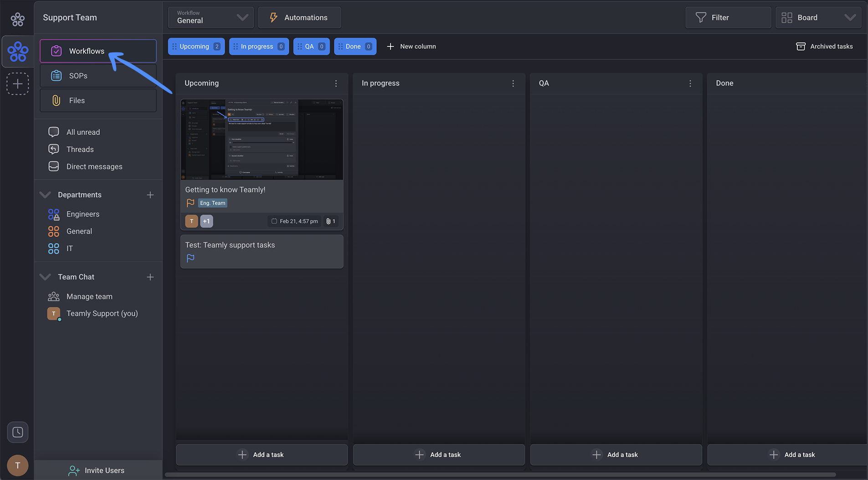The width and height of the screenshot is (868, 480).
Task: Open the Getting to know Teamly! thumbnail
Action: [262, 139]
